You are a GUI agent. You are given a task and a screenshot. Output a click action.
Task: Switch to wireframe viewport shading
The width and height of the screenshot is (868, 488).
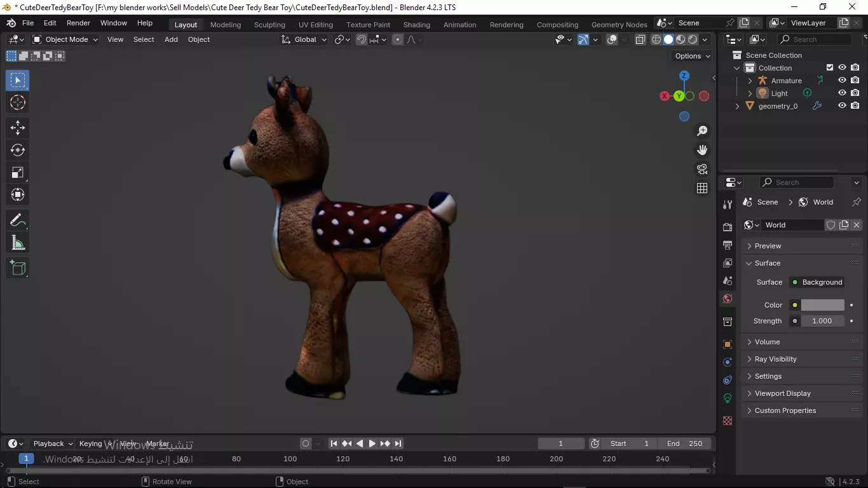tap(656, 39)
